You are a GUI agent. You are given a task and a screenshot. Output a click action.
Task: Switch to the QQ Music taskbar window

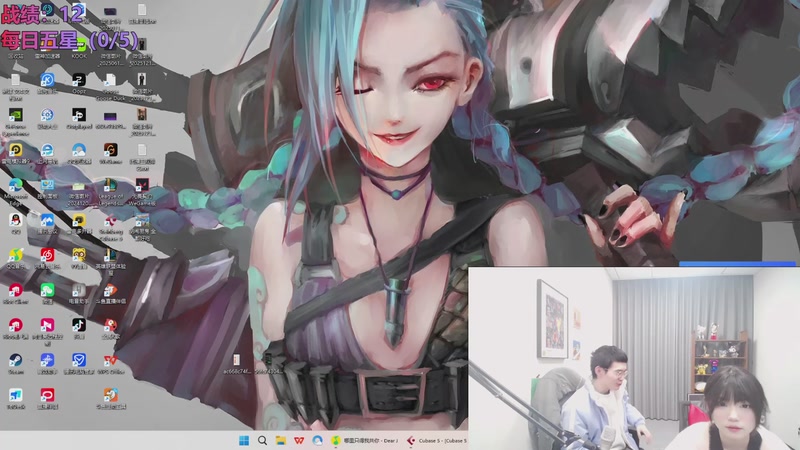click(364, 440)
